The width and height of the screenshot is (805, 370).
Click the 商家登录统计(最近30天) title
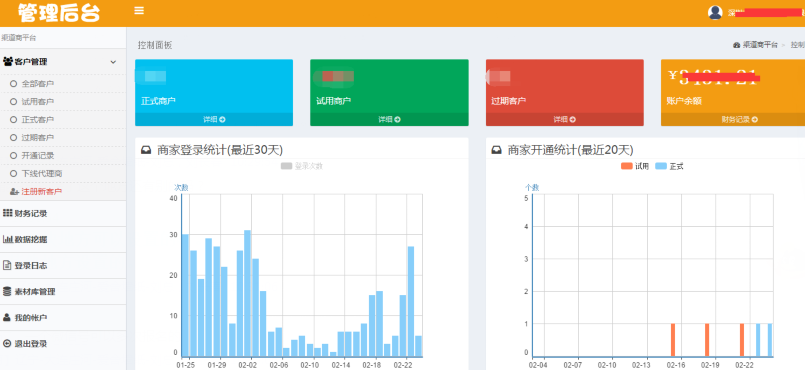coord(220,150)
